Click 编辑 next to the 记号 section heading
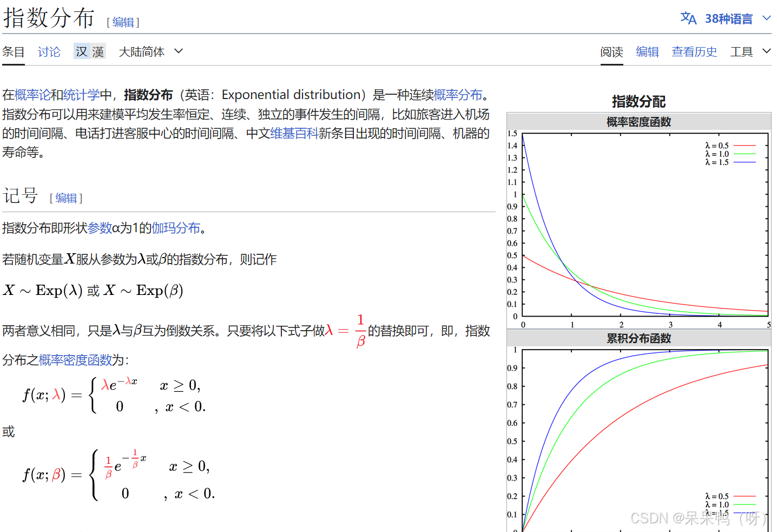 point(65,198)
